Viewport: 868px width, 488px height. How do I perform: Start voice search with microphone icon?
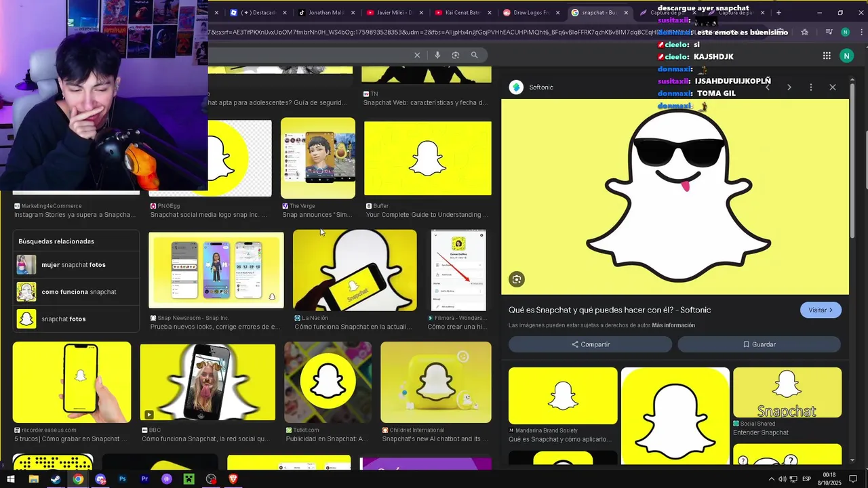pos(437,55)
